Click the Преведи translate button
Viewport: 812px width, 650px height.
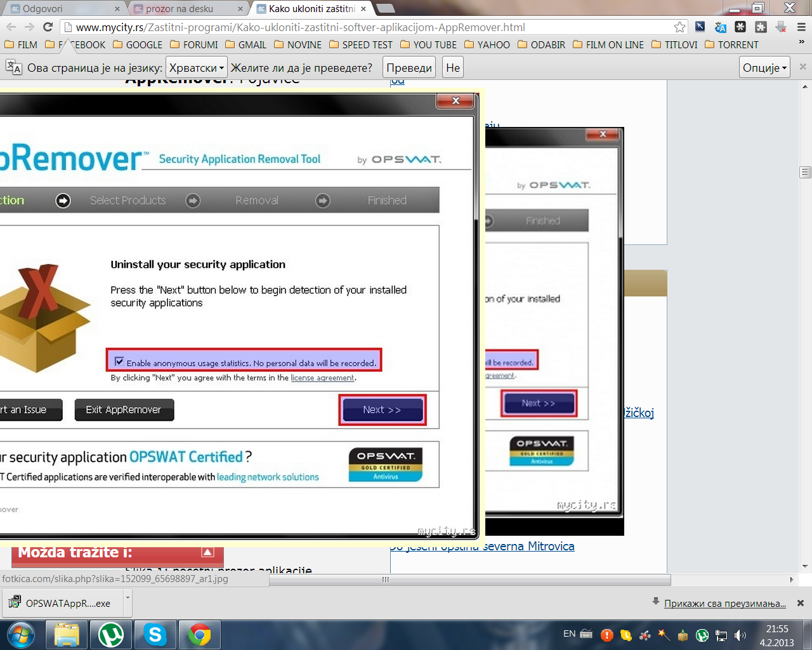click(x=409, y=67)
